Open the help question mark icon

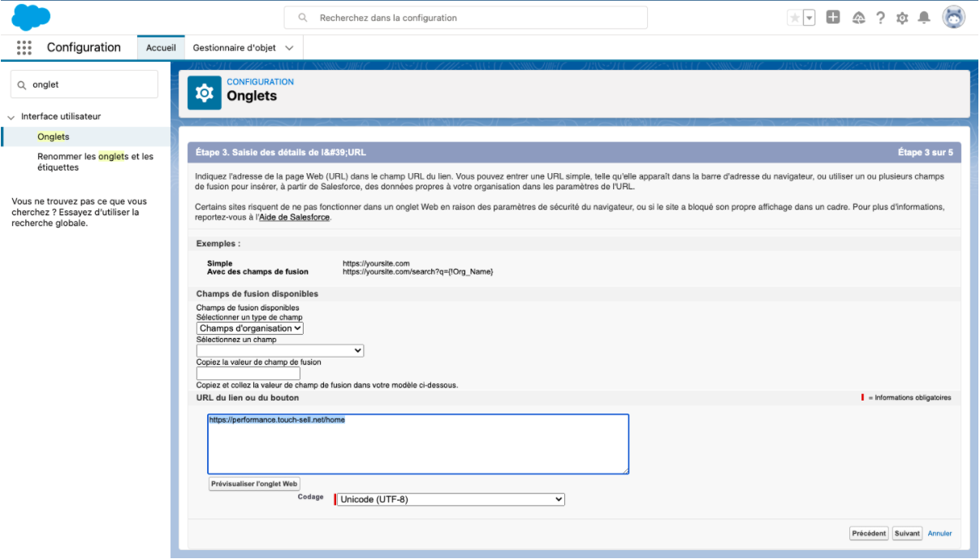[x=879, y=18]
